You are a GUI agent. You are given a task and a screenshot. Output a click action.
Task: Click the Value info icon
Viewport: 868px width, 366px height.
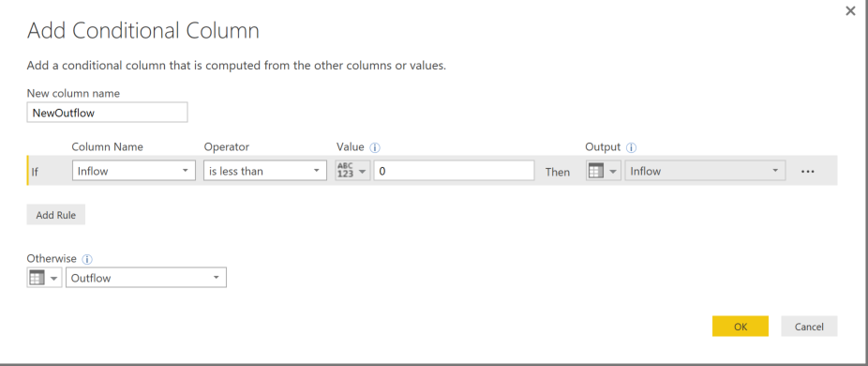click(x=375, y=148)
